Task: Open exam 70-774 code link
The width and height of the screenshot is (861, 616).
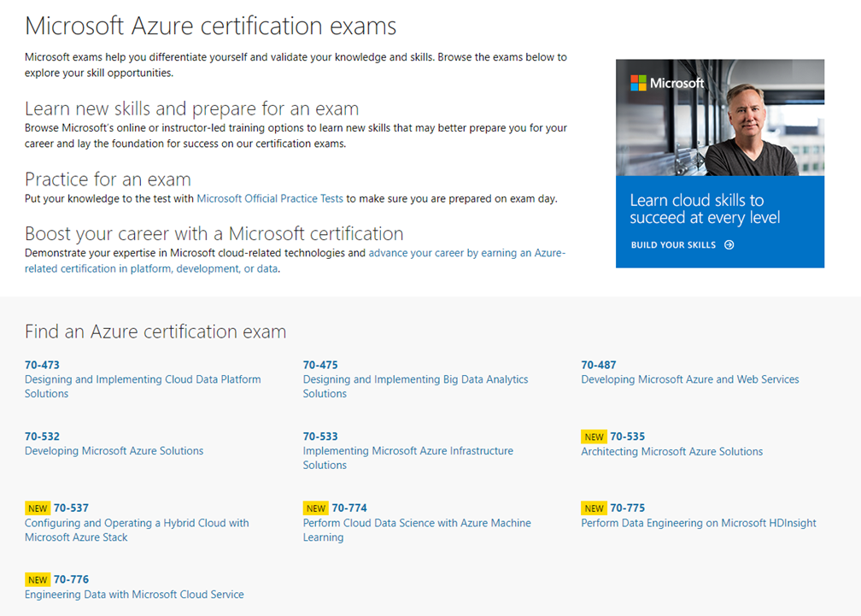Action: tap(349, 507)
